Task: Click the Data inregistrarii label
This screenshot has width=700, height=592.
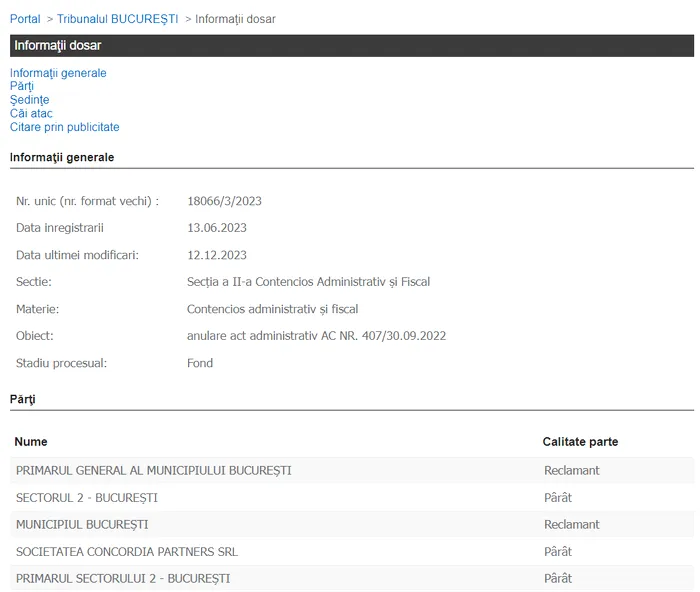Action: [60, 228]
